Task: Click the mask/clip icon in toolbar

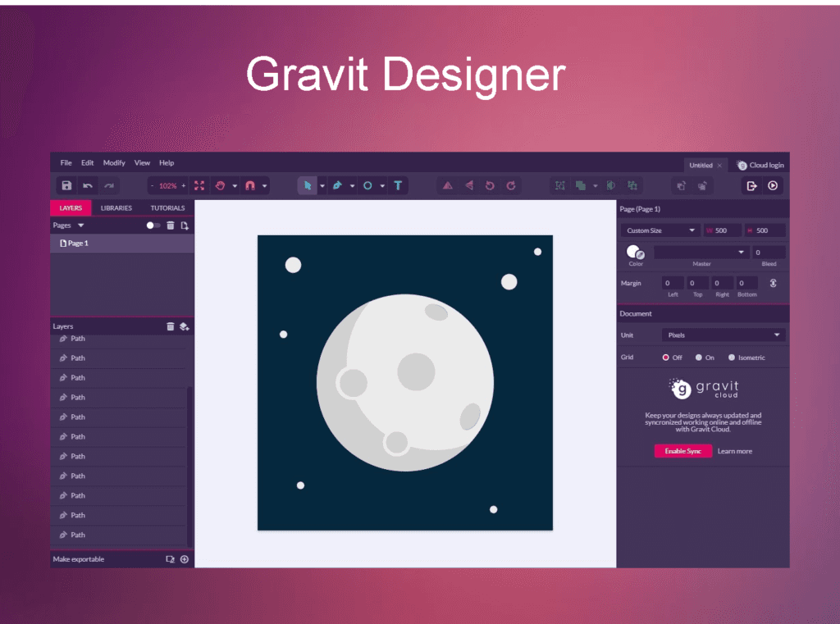Action: 610,186
